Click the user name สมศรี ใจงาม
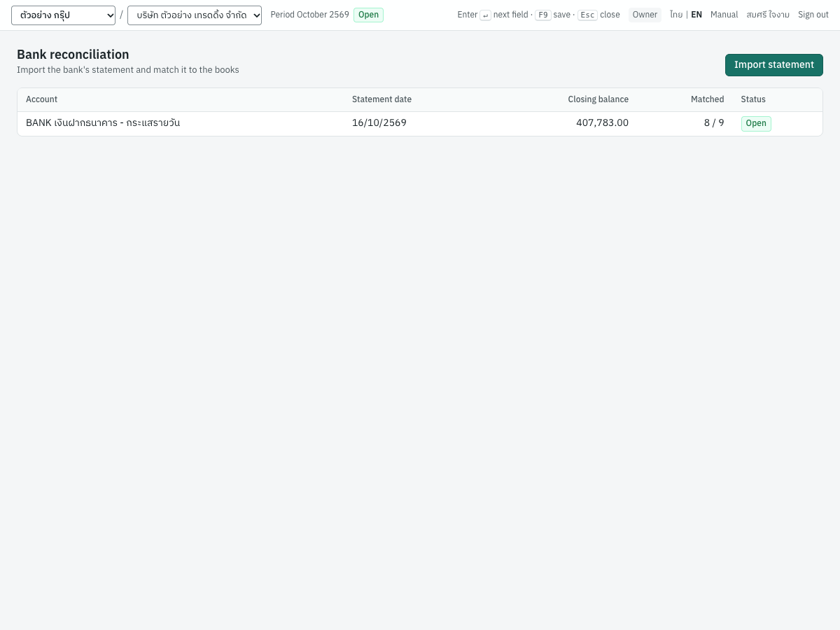This screenshot has width=840, height=630. (768, 15)
